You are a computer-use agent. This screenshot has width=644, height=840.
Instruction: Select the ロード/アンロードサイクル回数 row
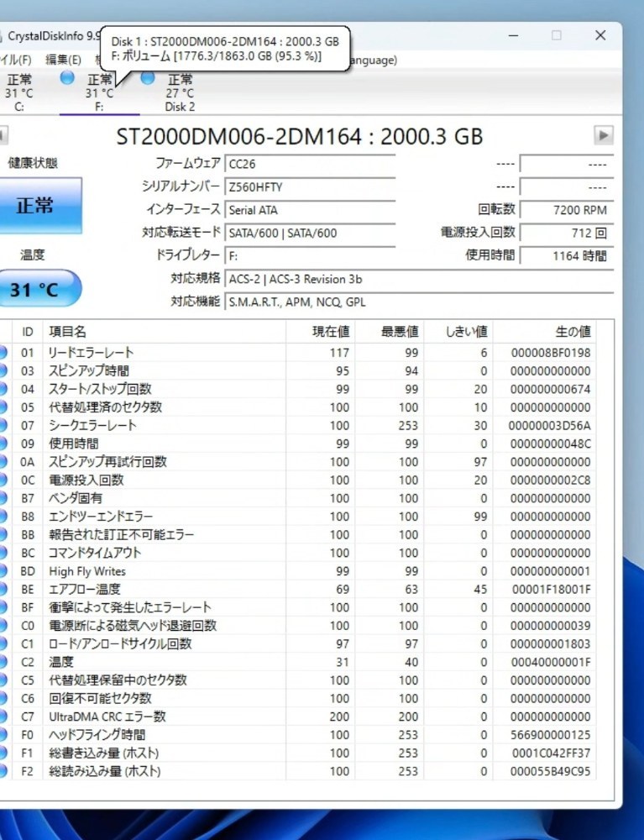point(297,644)
